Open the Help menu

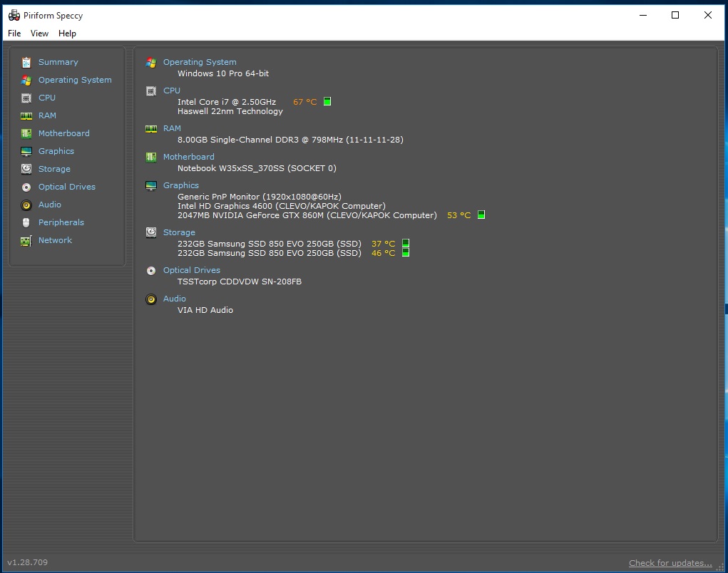coord(67,33)
